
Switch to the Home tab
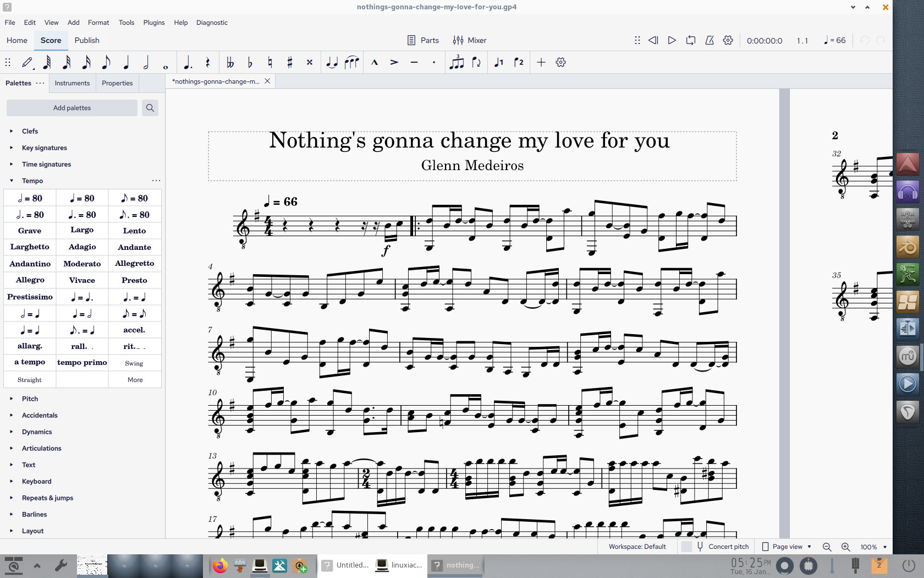17,40
